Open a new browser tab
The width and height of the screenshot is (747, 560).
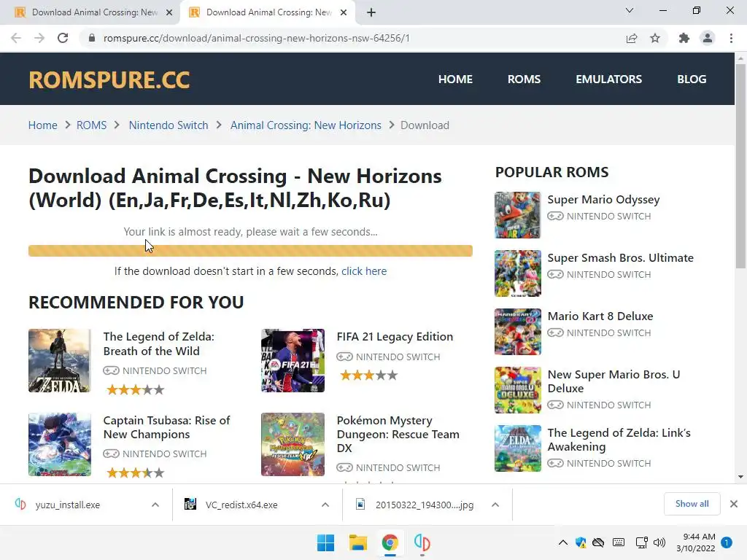click(x=371, y=12)
